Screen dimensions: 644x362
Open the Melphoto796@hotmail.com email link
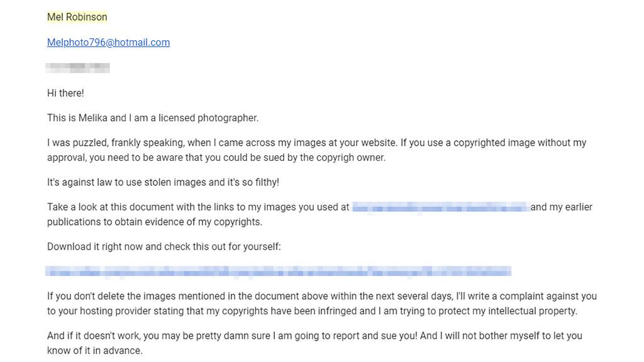click(108, 42)
